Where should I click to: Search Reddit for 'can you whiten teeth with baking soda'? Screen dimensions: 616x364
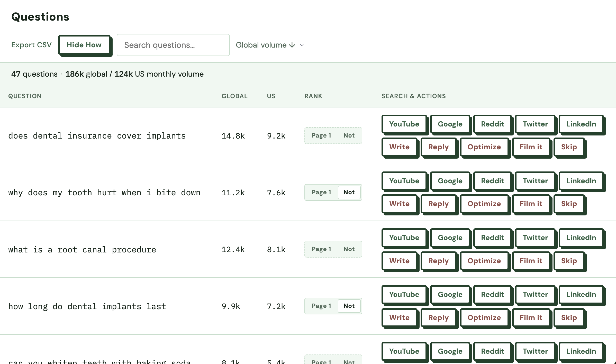pyautogui.click(x=492, y=351)
